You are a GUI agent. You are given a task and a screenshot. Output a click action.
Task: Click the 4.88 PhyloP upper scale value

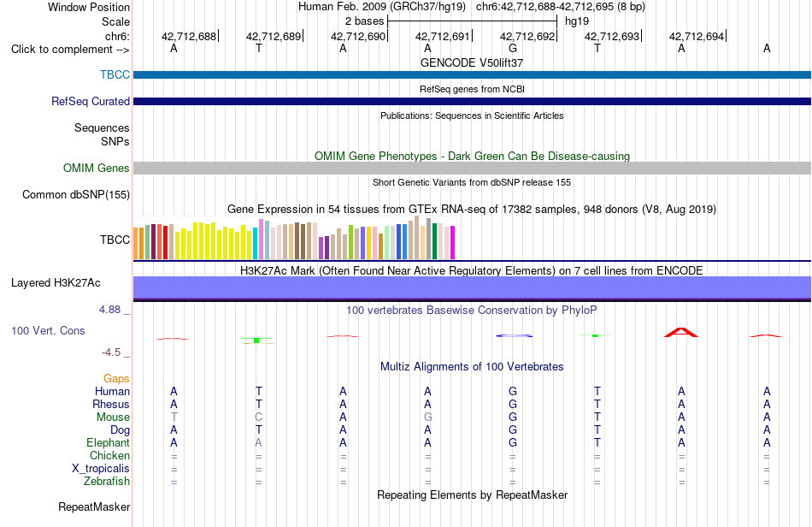pyautogui.click(x=109, y=310)
